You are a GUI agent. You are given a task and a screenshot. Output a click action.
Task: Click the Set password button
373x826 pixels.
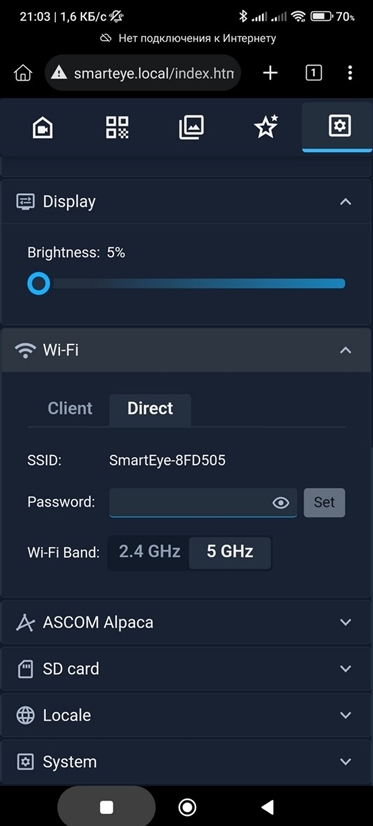[x=324, y=503]
